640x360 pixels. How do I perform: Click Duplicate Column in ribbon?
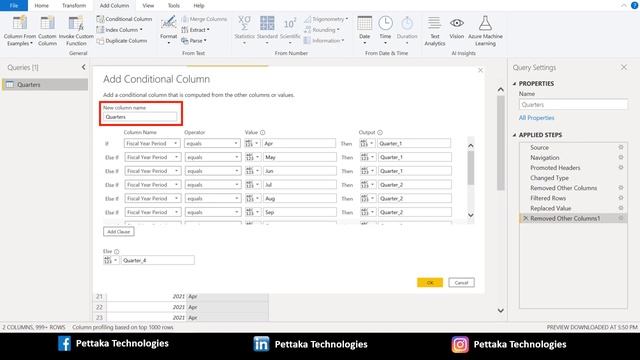pyautogui.click(x=122, y=41)
